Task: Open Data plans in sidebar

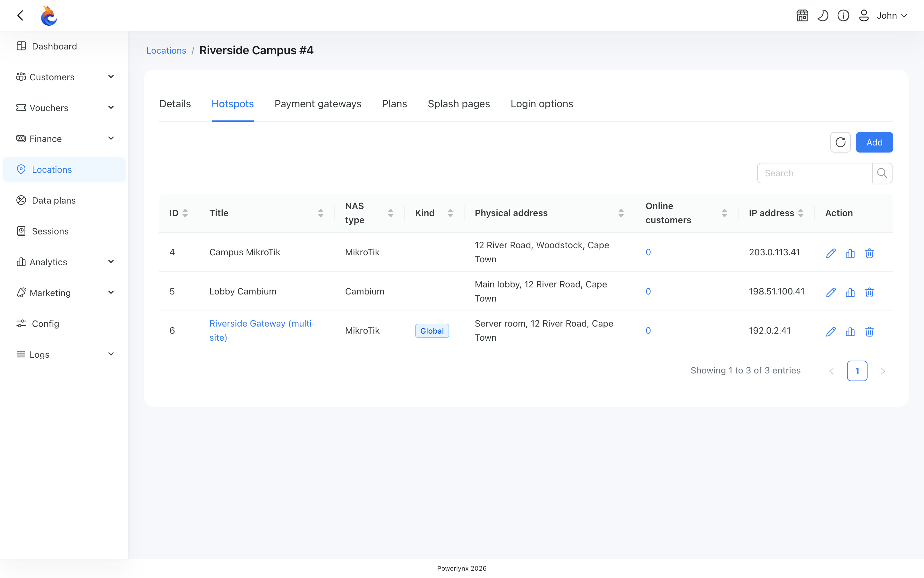Action: coord(64,200)
